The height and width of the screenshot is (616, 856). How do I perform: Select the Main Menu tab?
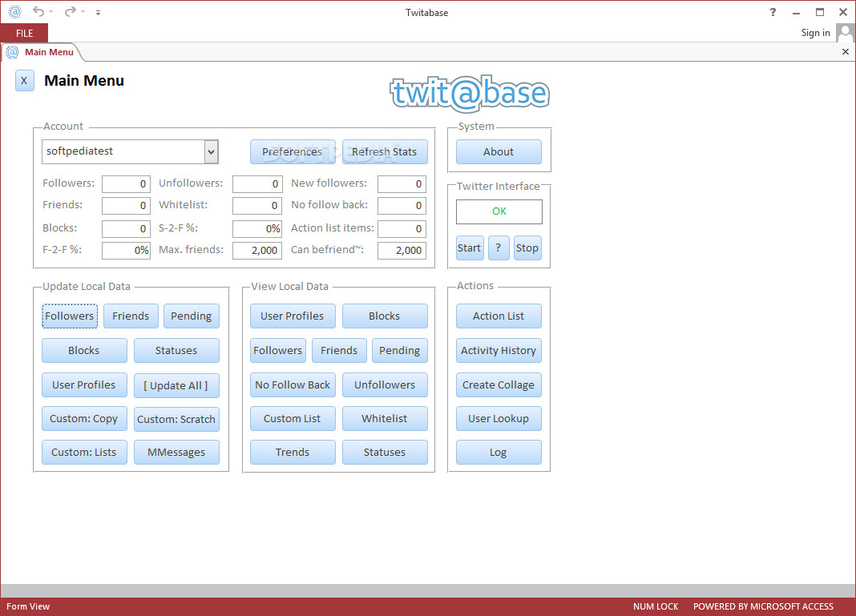coord(42,52)
